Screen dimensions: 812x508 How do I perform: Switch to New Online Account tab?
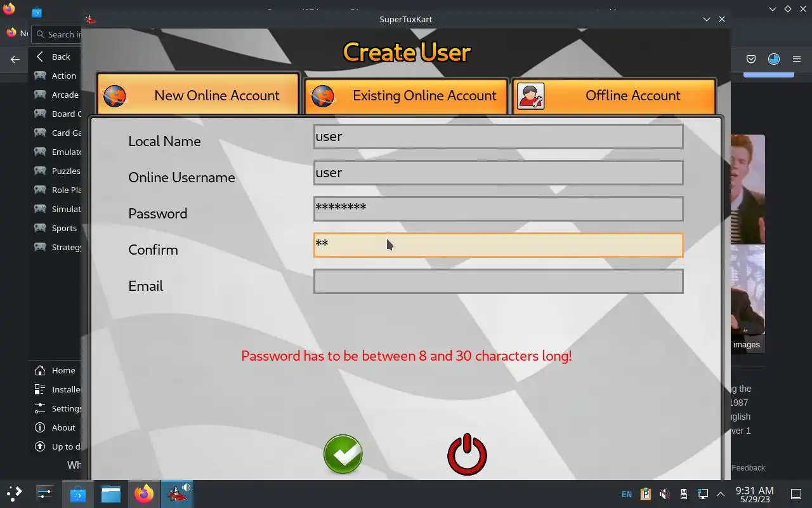198,95
